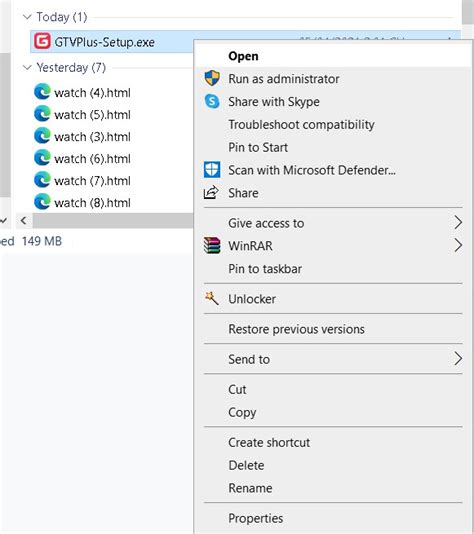Click the GTVPlus-Setup.exe red G icon
Image resolution: width=474 pixels, height=534 pixels.
point(42,41)
